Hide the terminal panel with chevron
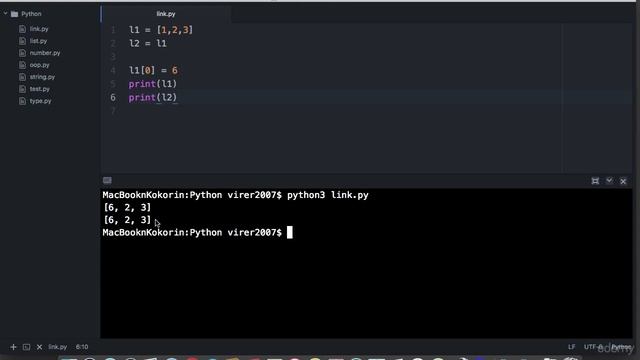The width and height of the screenshot is (640, 360). click(609, 180)
